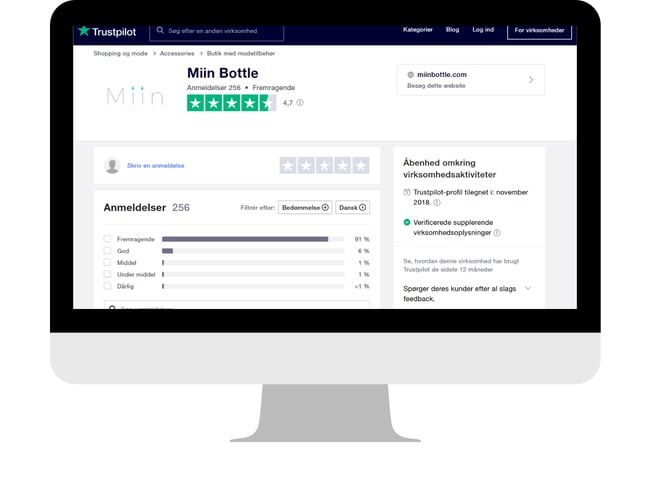
Task: Click the 'Miin Bottle' heading
Action: (x=223, y=73)
